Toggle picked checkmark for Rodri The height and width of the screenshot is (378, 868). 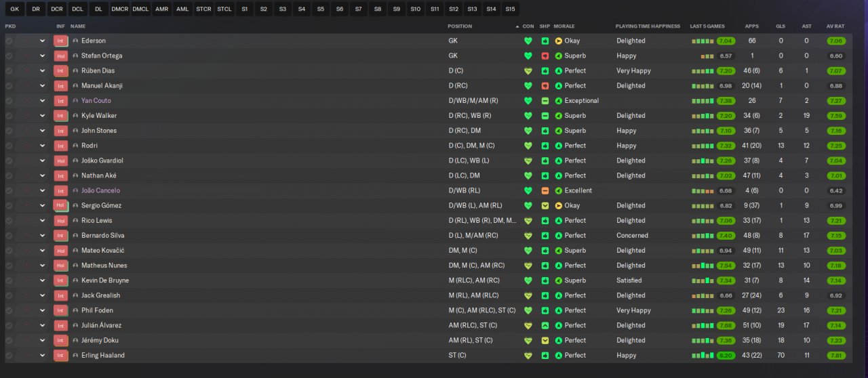click(x=9, y=146)
